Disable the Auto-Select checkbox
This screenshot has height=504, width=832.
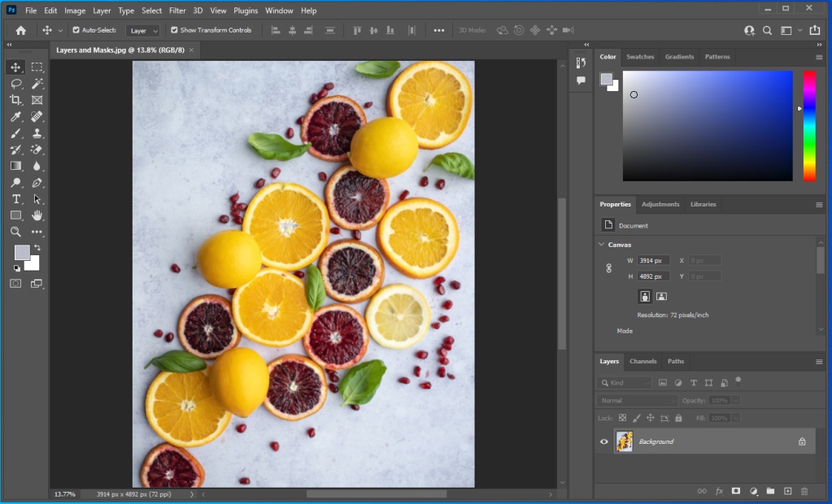pyautogui.click(x=76, y=30)
